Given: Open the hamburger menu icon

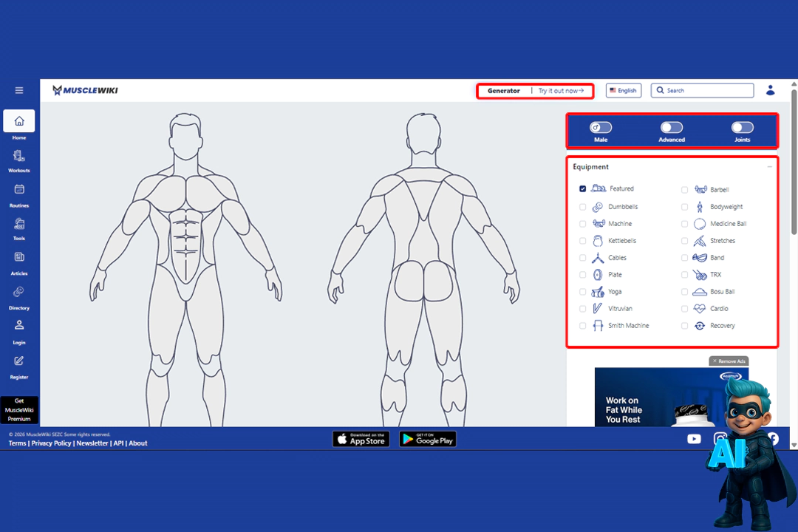Looking at the screenshot, I should click(x=19, y=90).
